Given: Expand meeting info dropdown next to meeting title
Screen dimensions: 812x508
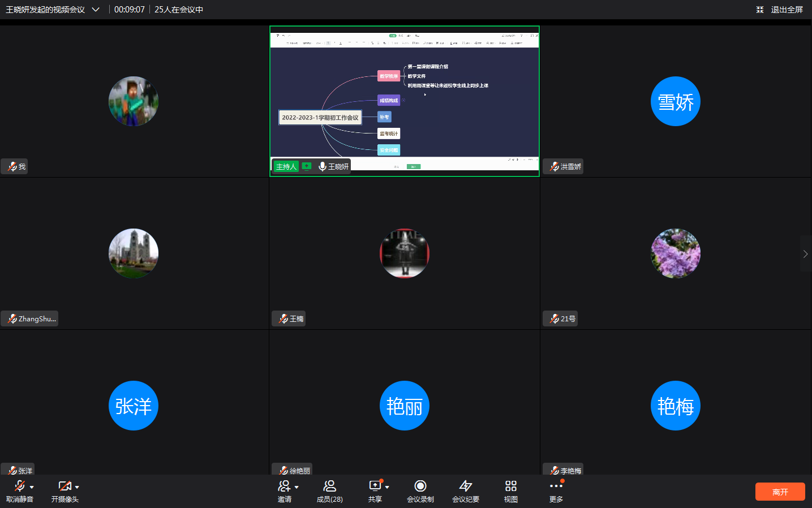Looking at the screenshot, I should (x=96, y=10).
